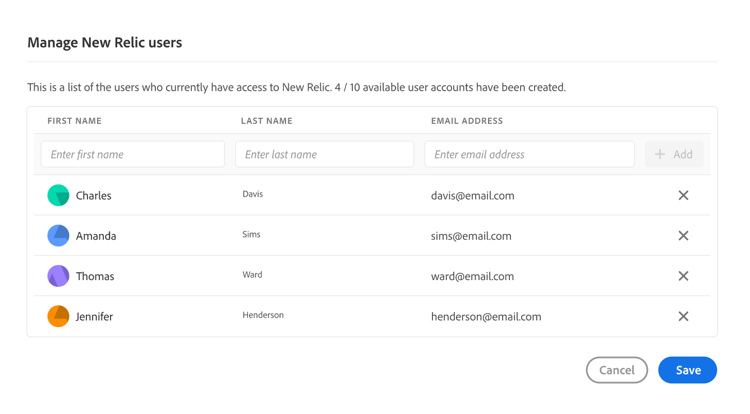This screenshot has height=414, width=750.
Task: Focus the Enter first name field
Action: tap(133, 154)
